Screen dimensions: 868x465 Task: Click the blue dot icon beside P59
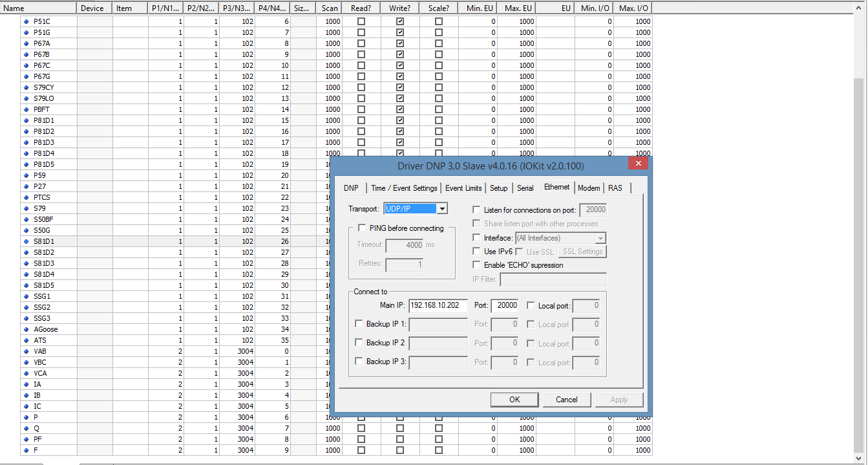click(26, 175)
